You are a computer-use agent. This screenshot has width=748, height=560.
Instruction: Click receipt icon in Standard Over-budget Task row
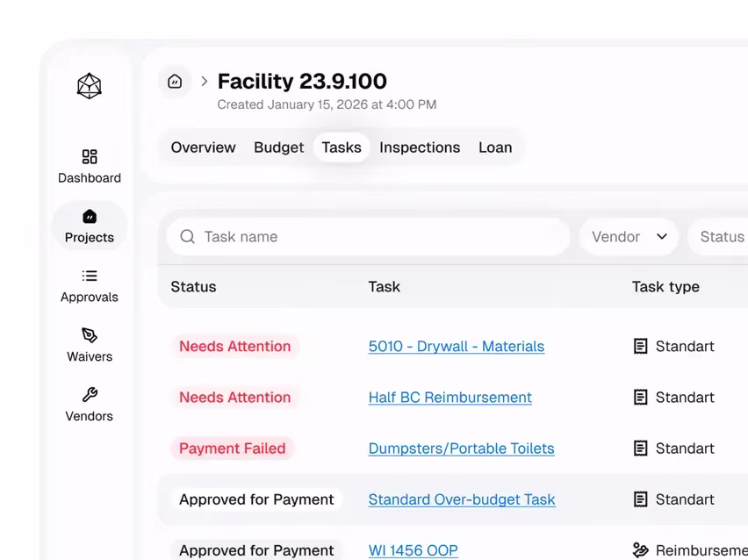coord(640,499)
